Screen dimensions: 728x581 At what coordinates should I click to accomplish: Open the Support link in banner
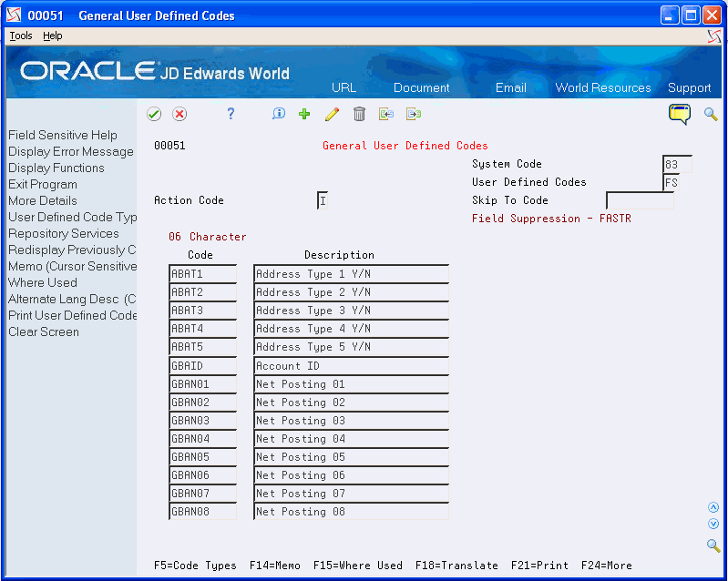point(689,87)
